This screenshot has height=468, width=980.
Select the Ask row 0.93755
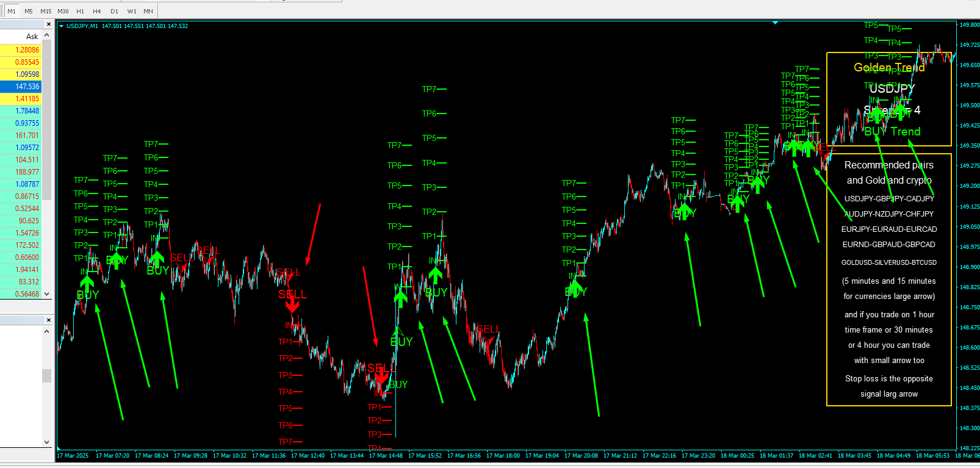pos(21,123)
